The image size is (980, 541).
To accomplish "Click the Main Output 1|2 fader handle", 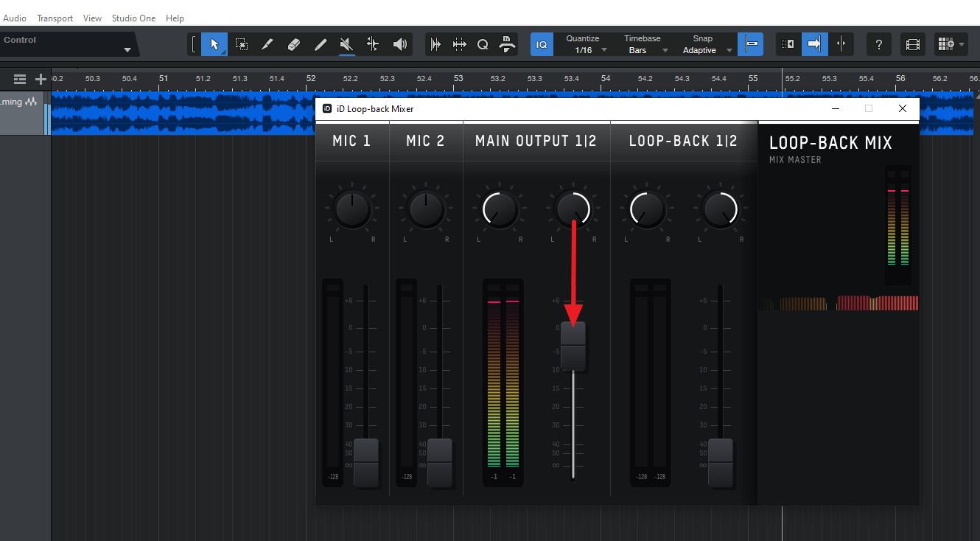I will click(573, 346).
